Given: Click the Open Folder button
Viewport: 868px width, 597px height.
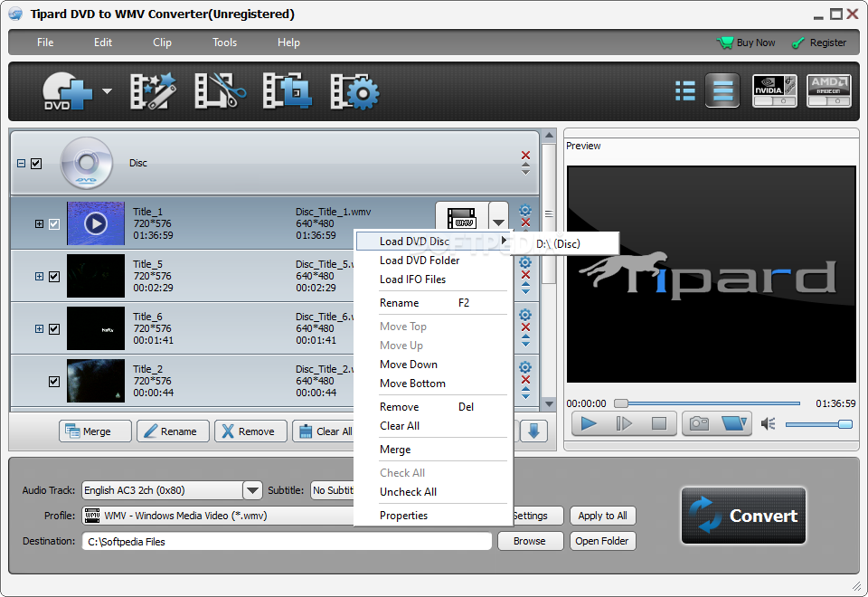Looking at the screenshot, I should click(x=602, y=541).
